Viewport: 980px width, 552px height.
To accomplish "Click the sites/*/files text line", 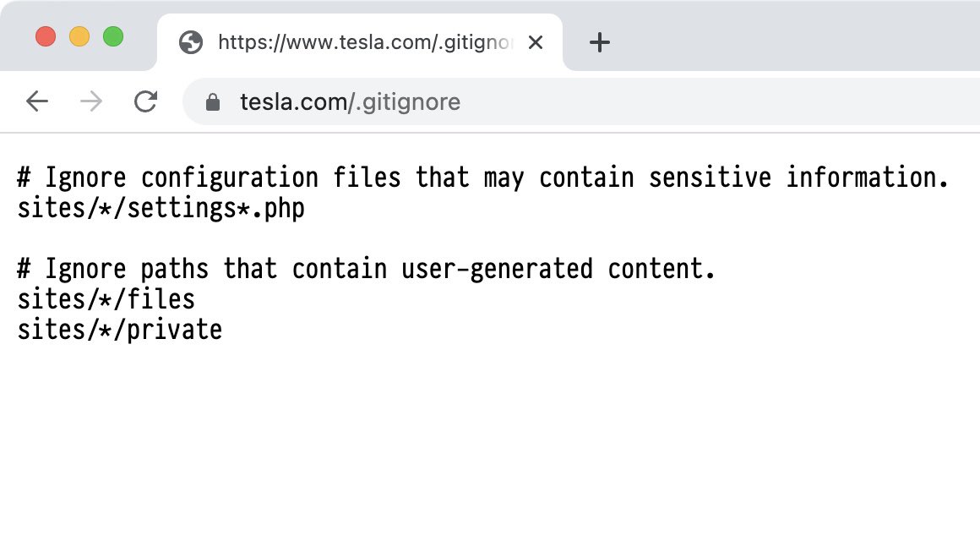I will click(x=106, y=299).
